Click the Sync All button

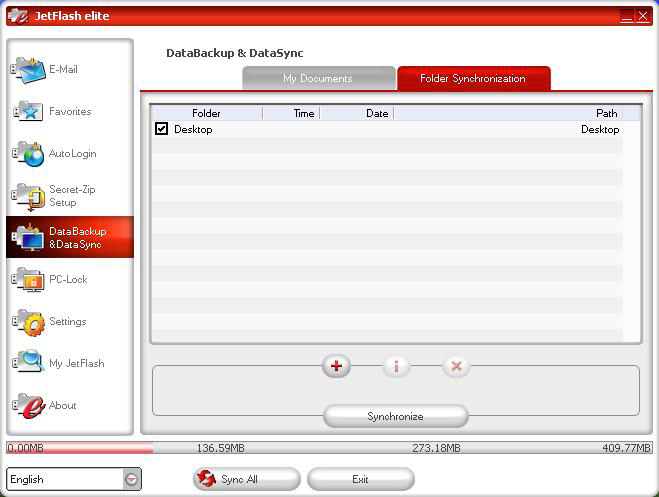247,479
